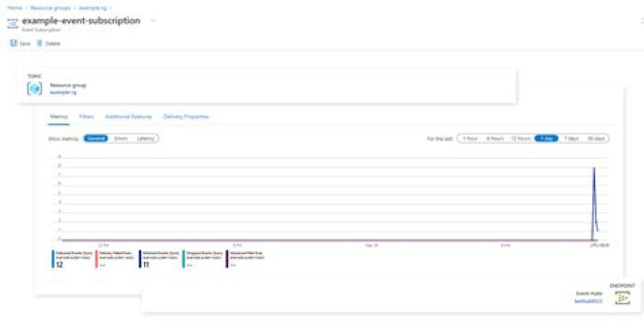Click the Event Hubs endpoint icon

coord(623,297)
